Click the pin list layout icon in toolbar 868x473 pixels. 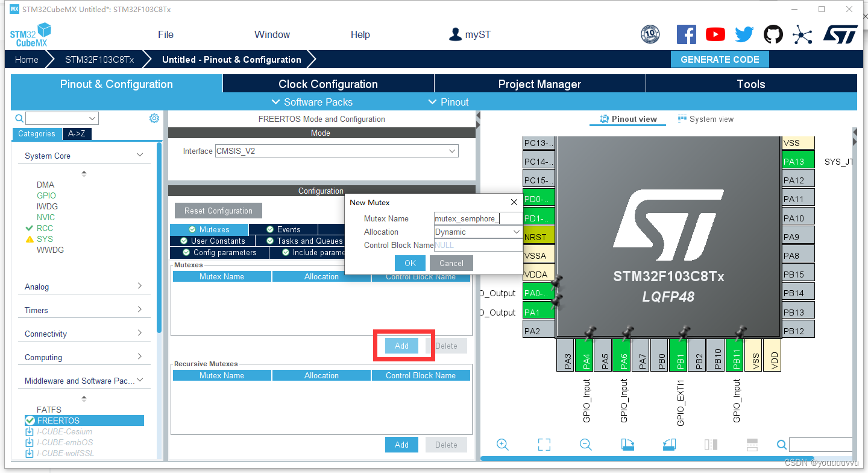point(752,445)
